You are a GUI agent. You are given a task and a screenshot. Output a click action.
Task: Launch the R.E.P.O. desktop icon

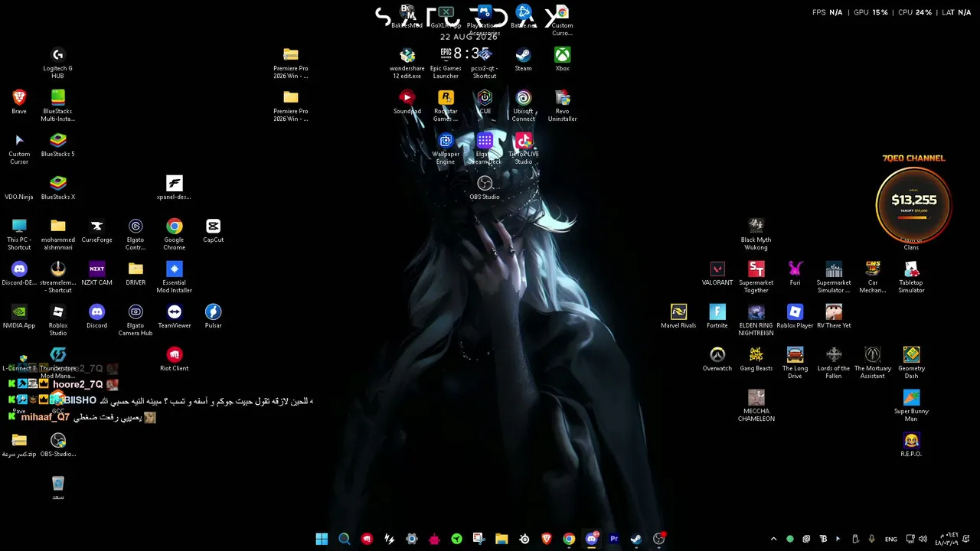911,445
